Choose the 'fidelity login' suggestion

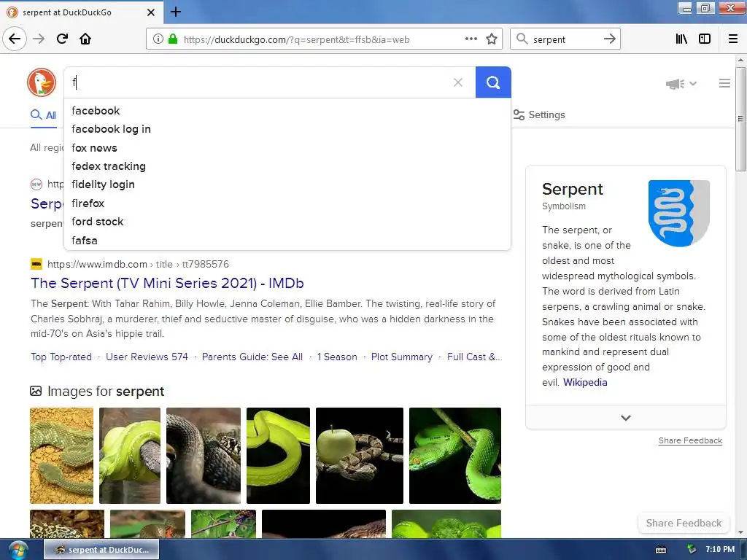(x=287, y=184)
